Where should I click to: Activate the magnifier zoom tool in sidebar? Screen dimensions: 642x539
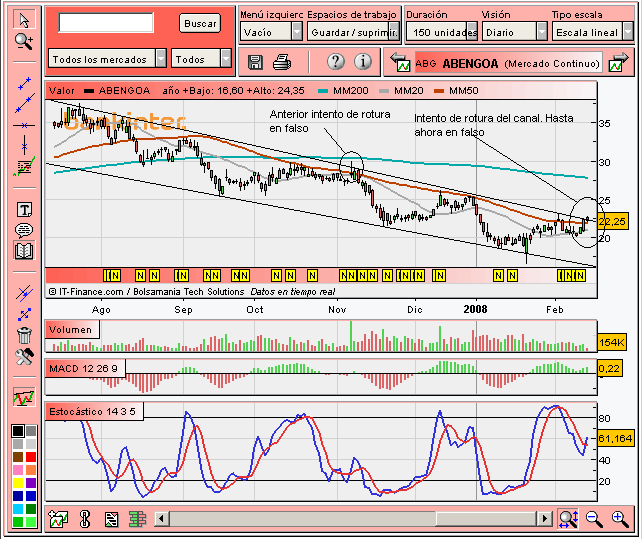[x=24, y=41]
